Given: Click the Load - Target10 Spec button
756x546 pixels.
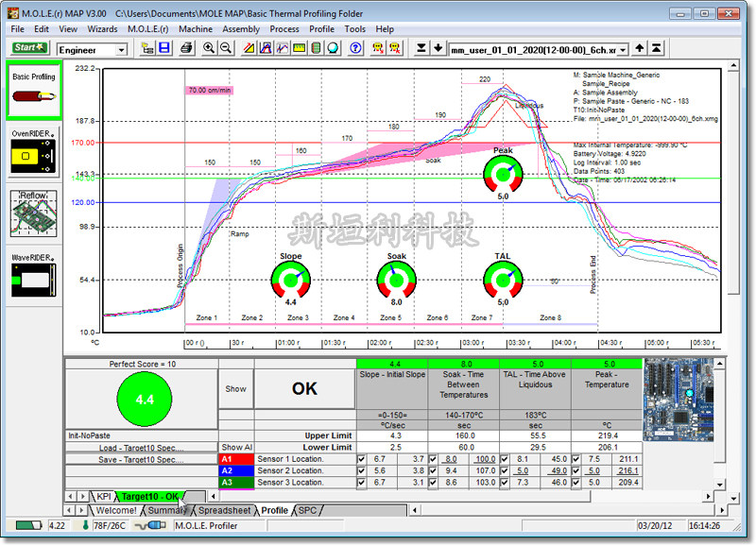Looking at the screenshot, I should click(x=141, y=448).
